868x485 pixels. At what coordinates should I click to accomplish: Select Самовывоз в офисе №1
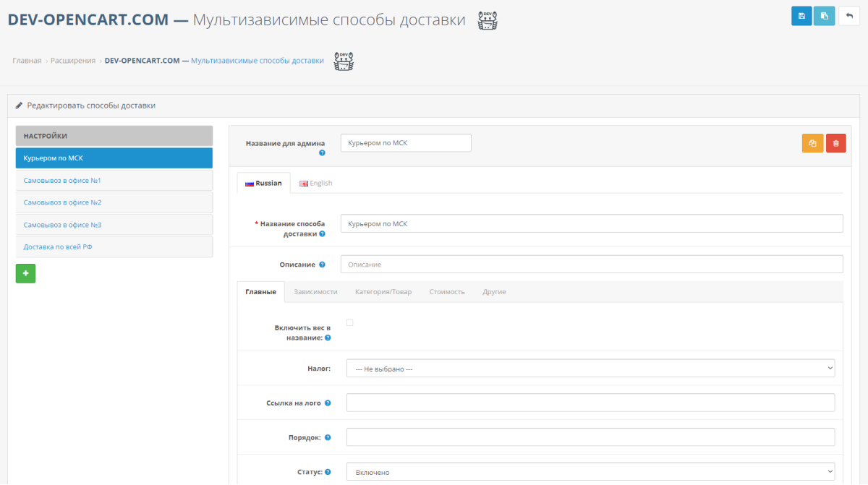click(114, 181)
